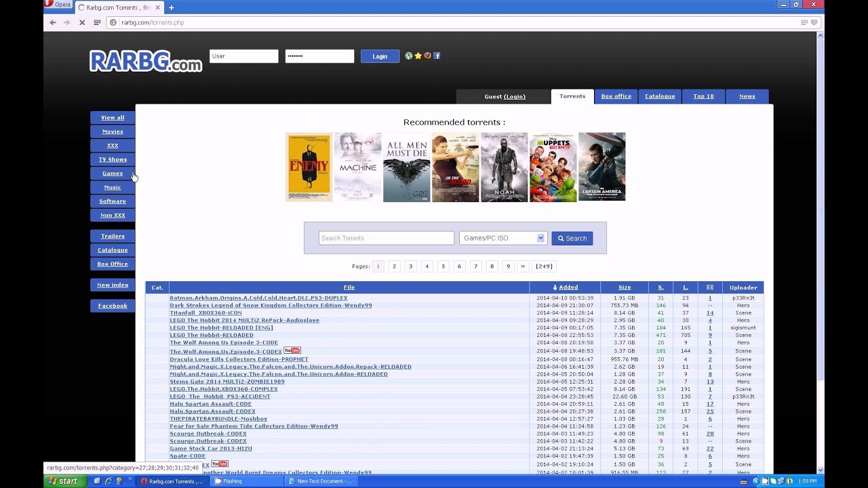The height and width of the screenshot is (488, 868).
Task: Go to page 2 of results
Action: click(394, 266)
